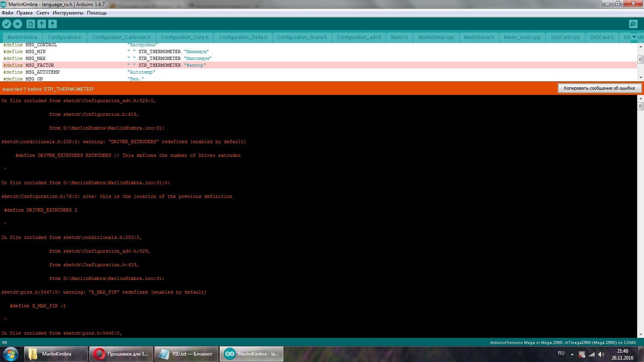Expand the tab list dropdown arrow
644x362 pixels.
click(634, 37)
